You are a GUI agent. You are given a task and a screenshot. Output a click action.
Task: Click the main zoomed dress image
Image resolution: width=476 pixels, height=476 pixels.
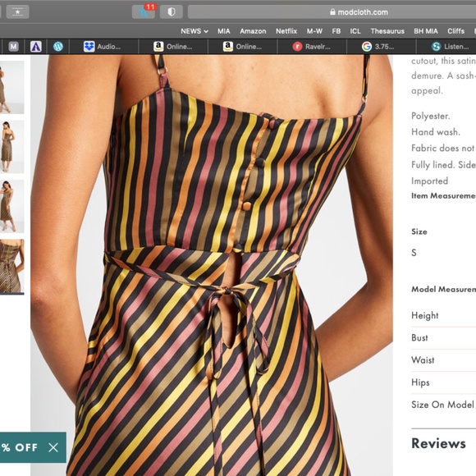(x=212, y=265)
